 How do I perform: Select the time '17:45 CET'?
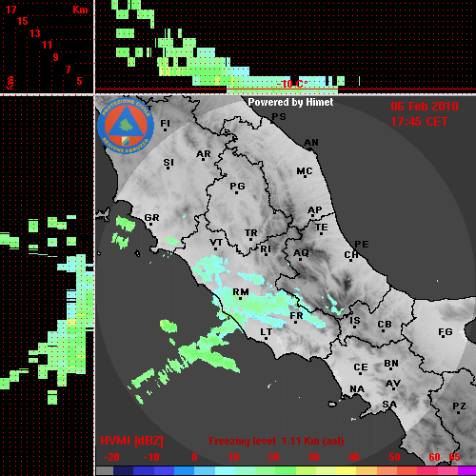[x=419, y=122]
